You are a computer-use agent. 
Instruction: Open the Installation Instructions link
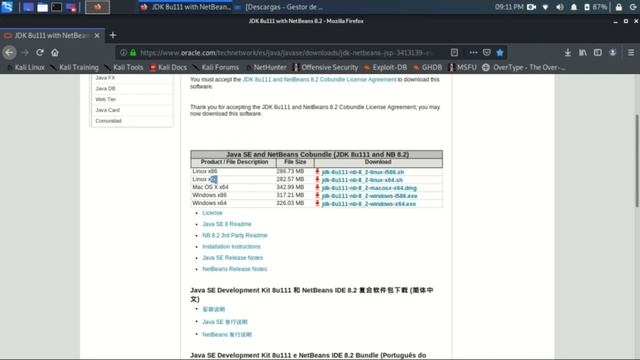click(x=231, y=247)
